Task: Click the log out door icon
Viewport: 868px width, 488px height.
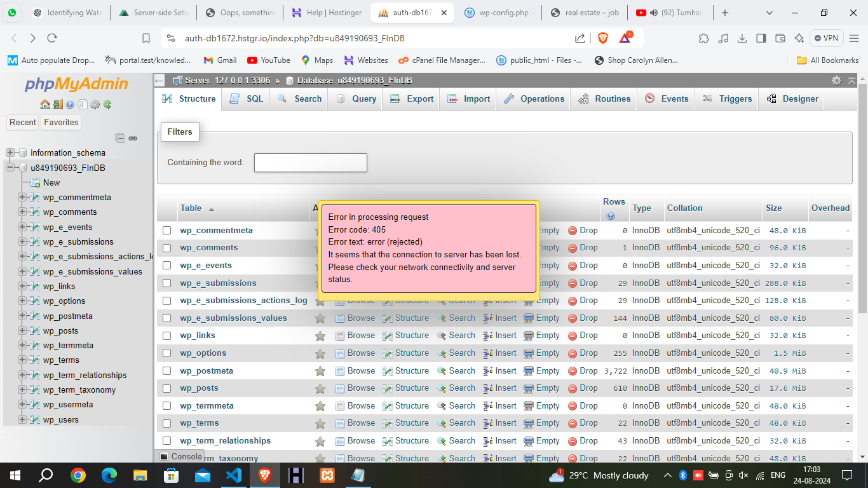Action: click(x=57, y=105)
